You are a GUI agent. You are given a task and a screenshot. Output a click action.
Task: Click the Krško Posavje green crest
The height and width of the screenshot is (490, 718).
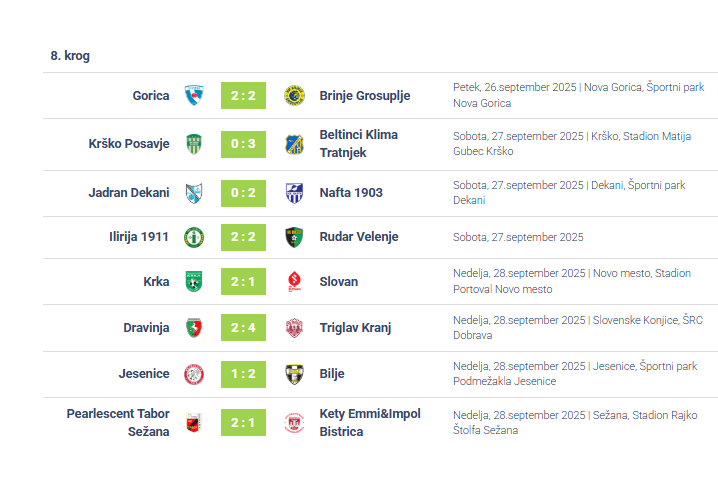point(194,144)
